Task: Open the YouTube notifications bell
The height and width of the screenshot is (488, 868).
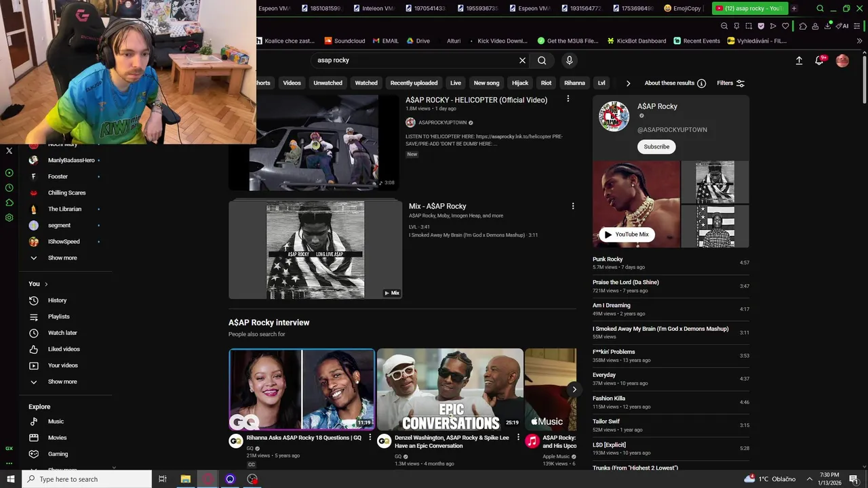Action: pyautogui.click(x=819, y=60)
